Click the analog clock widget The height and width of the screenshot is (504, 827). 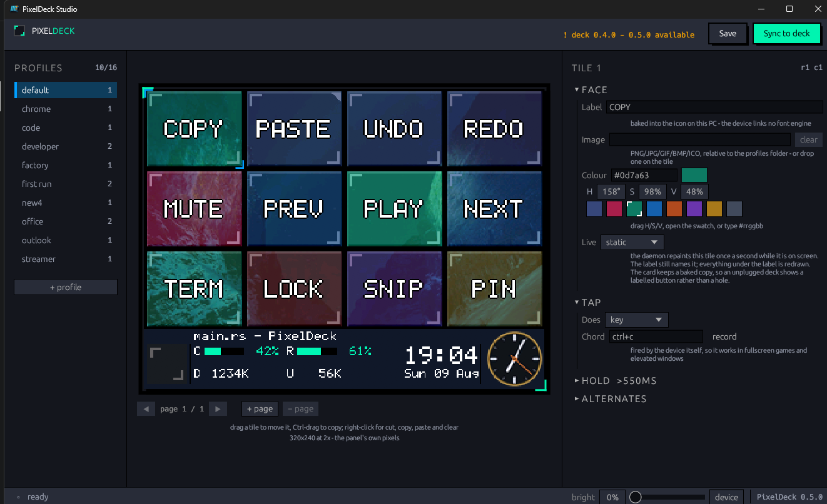coord(514,359)
